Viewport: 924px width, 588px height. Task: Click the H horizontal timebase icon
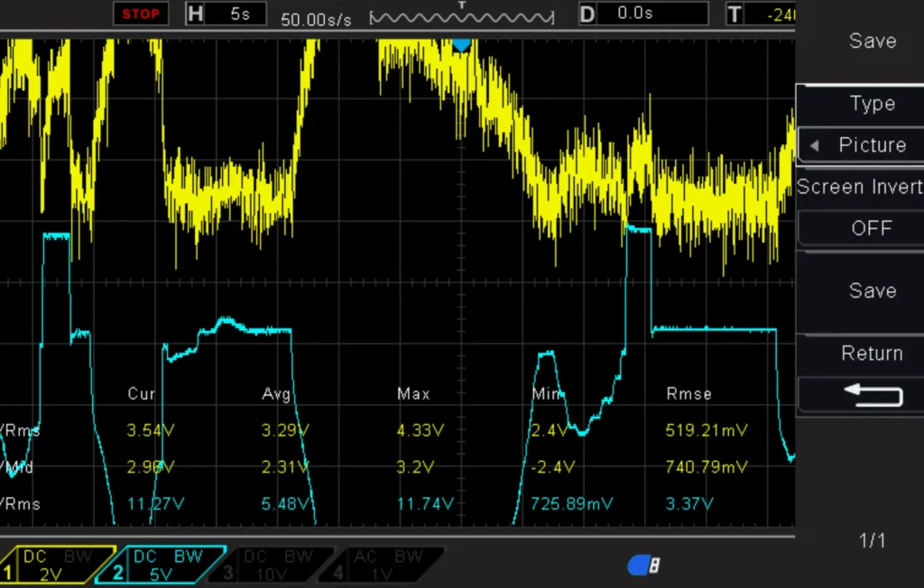tap(196, 14)
